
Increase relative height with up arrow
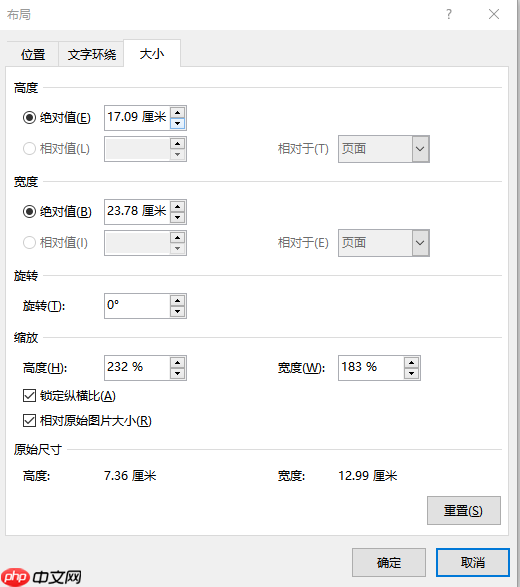177,143
